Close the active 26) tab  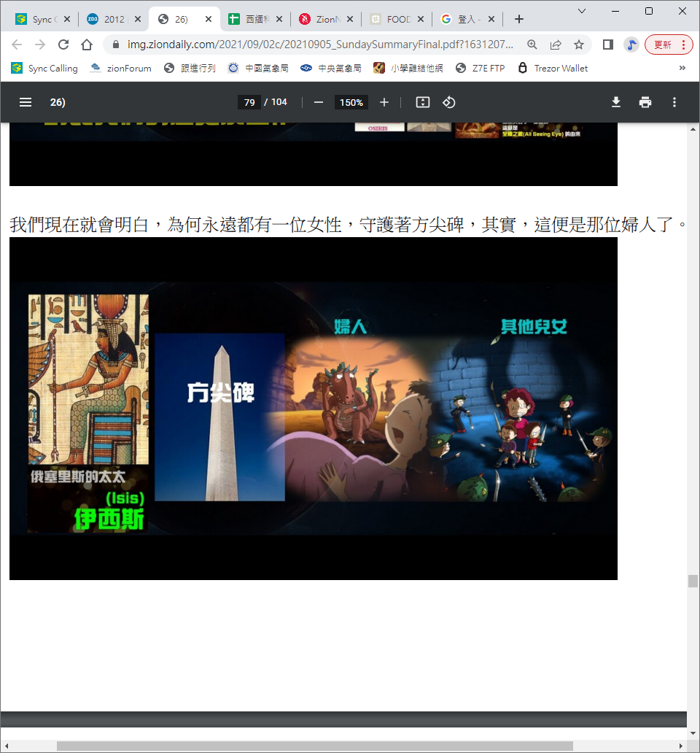209,19
